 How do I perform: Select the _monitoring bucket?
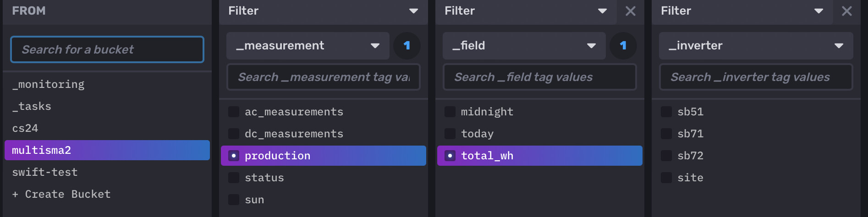[x=48, y=84]
